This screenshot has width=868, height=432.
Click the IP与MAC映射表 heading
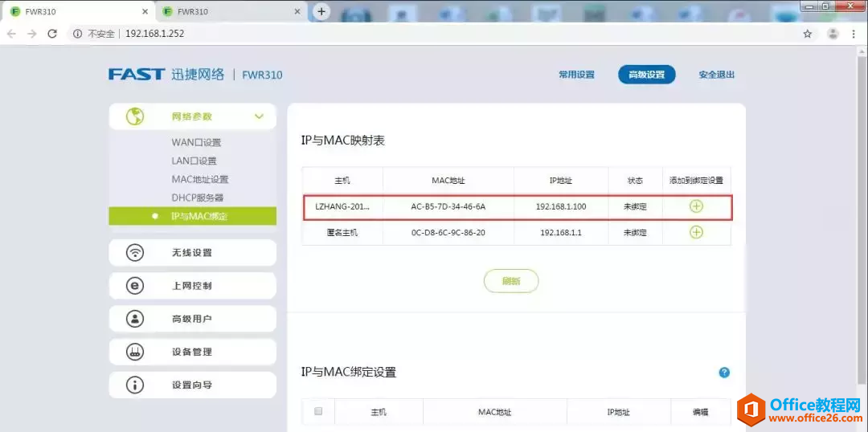click(x=342, y=141)
